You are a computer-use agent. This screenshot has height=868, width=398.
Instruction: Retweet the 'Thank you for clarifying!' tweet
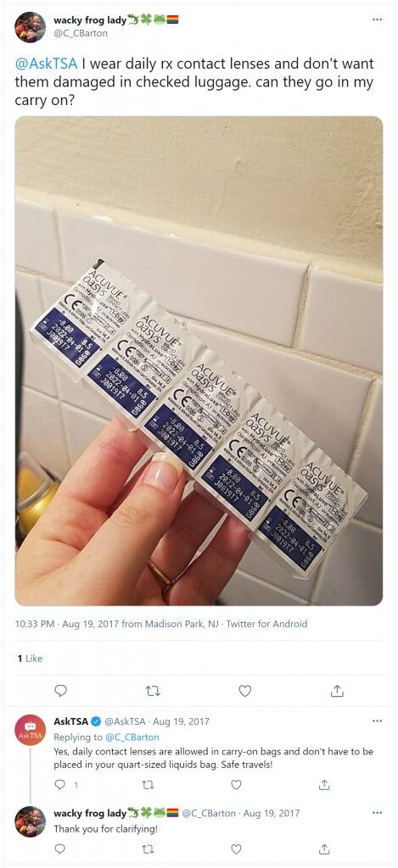tap(148, 849)
